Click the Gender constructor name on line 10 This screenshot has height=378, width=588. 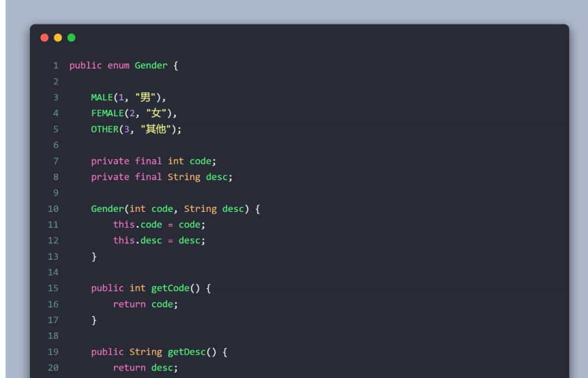tap(107, 209)
